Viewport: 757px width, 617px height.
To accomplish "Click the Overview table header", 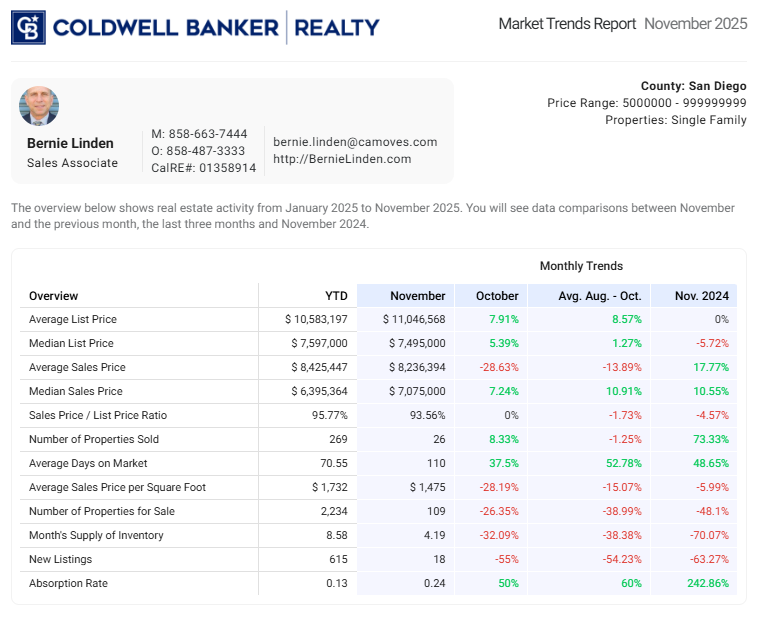I will 54,296.
